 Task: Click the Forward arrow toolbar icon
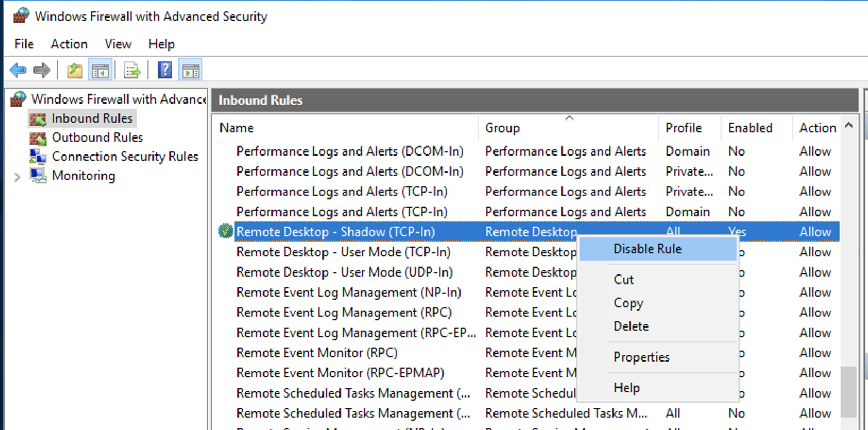[x=41, y=70]
